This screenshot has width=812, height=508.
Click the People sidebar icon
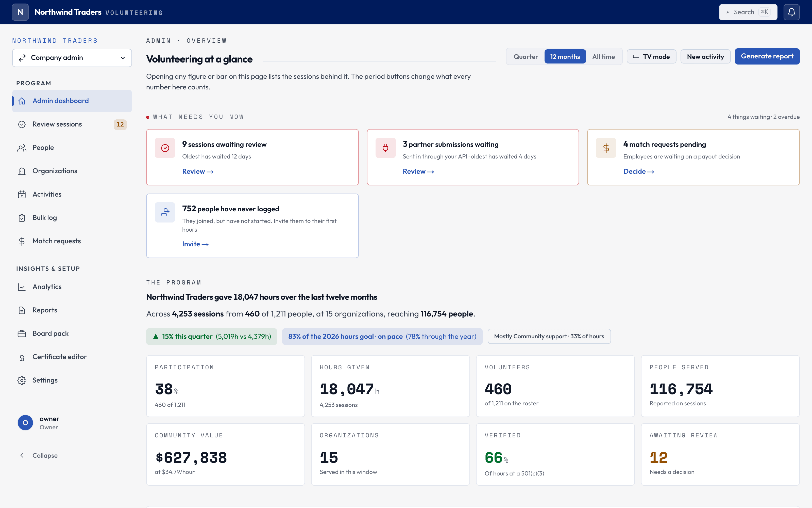[22, 148]
